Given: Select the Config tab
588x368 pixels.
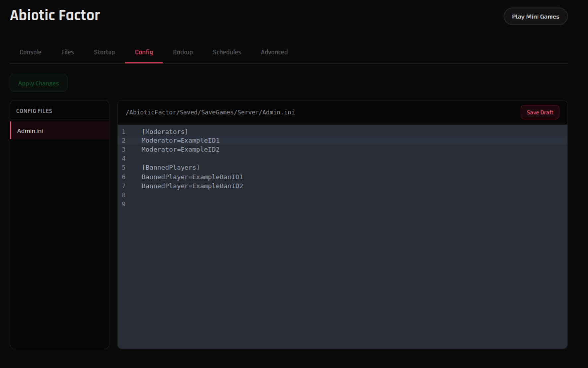Looking at the screenshot, I should click(144, 52).
